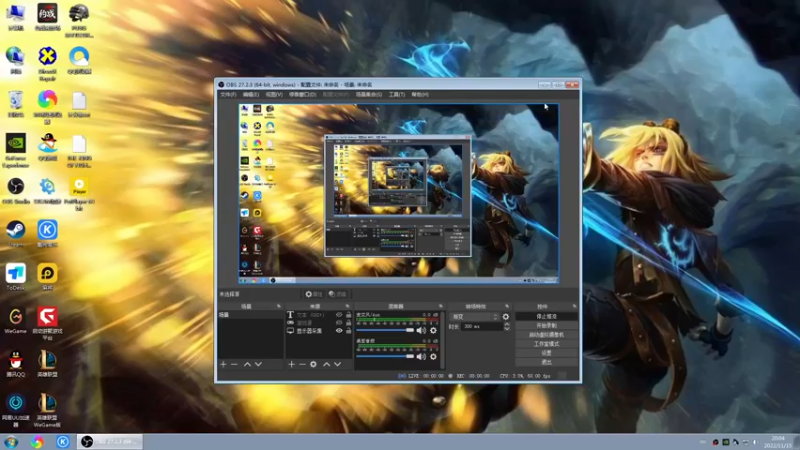Remove the selected source with the minus icon
This screenshot has width=800, height=450.
302,364
